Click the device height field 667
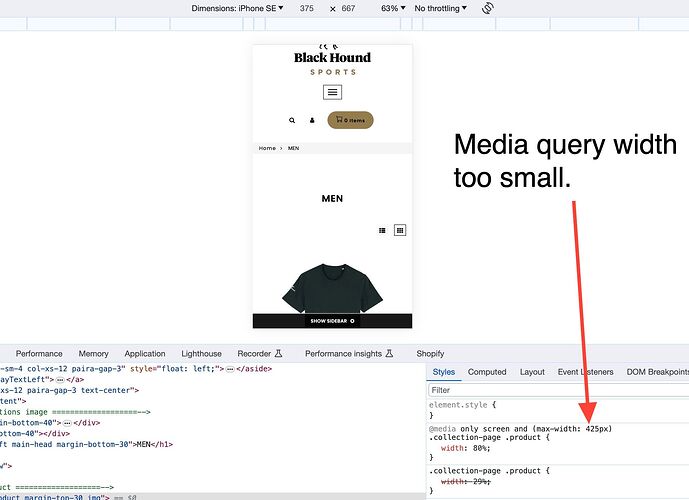 [x=348, y=8]
